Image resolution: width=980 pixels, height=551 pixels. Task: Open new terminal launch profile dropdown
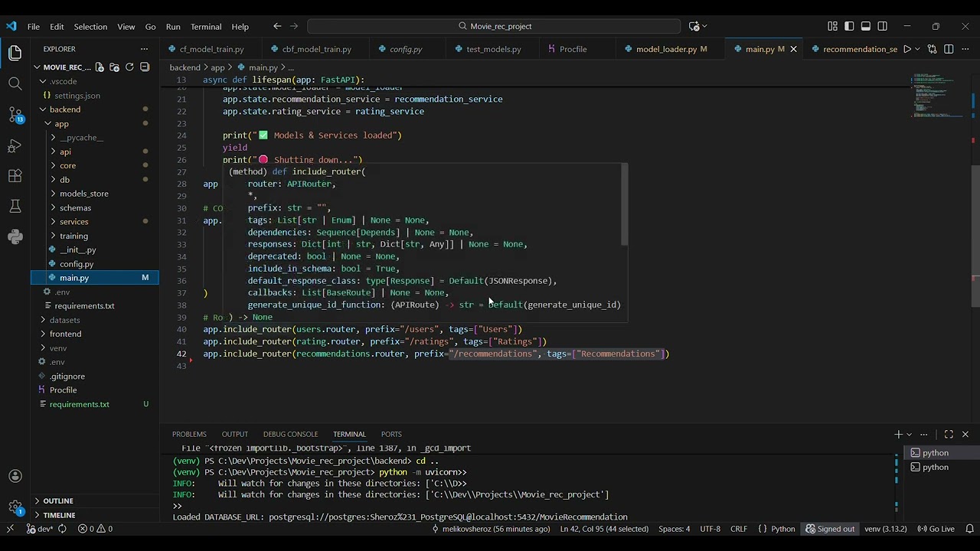tap(909, 434)
